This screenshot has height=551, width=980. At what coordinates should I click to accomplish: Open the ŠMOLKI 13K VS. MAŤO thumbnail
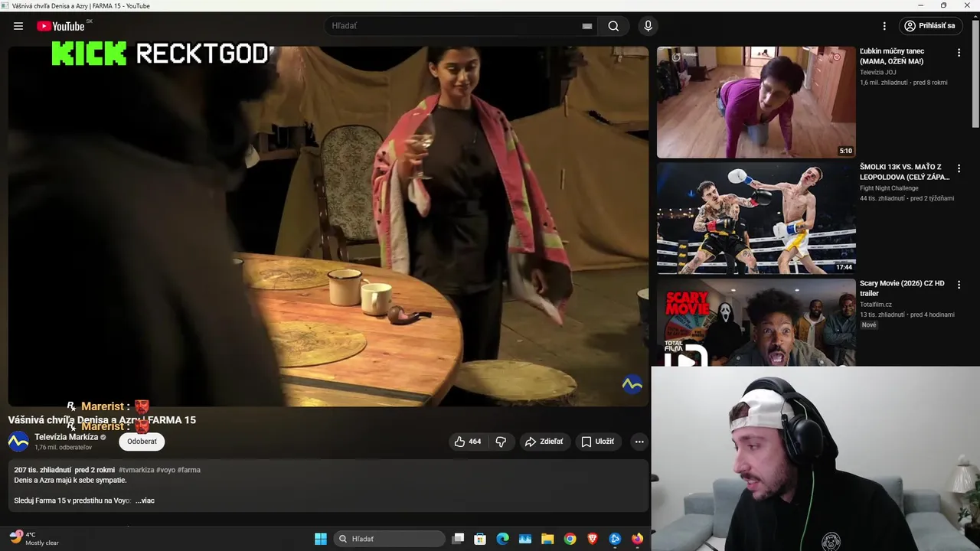tap(756, 218)
